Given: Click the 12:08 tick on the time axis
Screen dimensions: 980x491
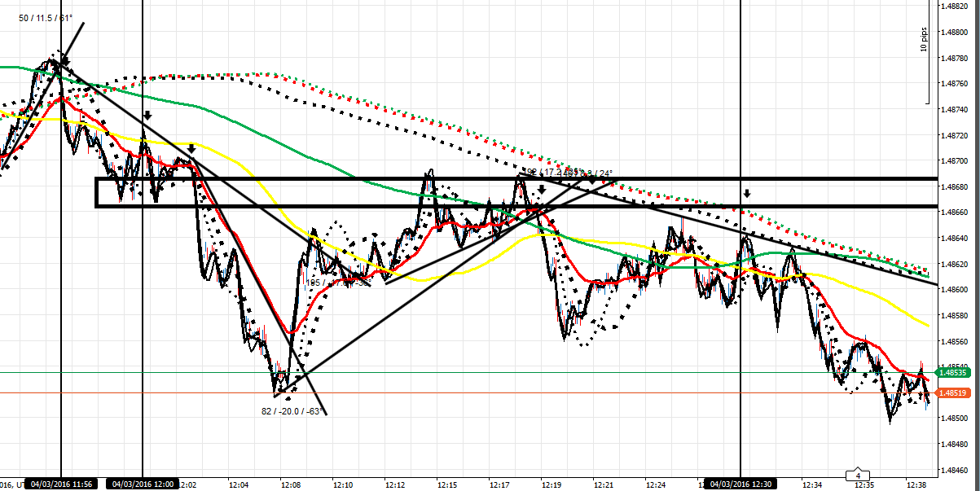Looking at the screenshot, I should (x=291, y=484).
